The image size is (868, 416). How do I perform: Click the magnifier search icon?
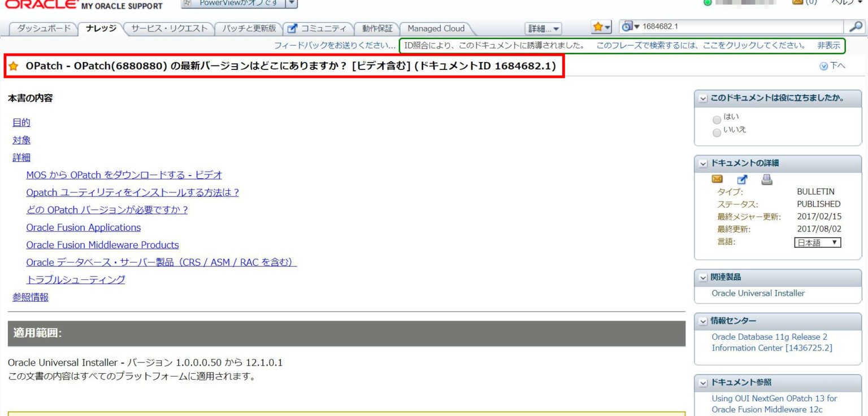click(x=857, y=28)
